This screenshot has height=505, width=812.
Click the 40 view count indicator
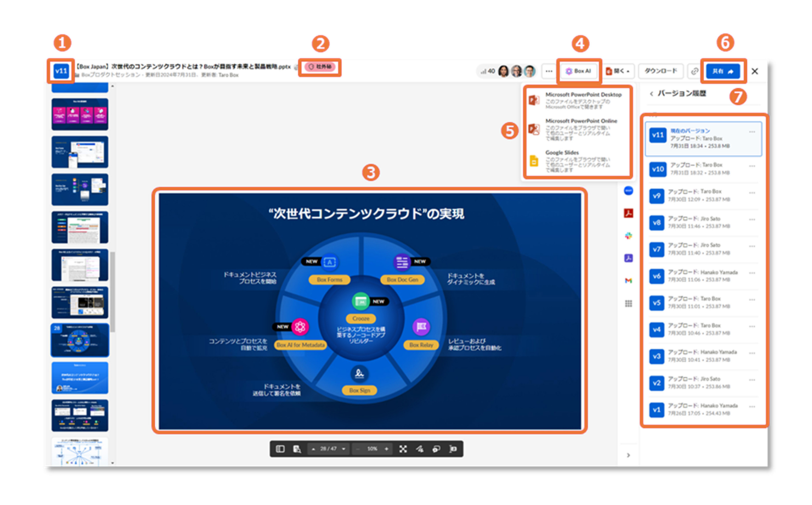[488, 71]
